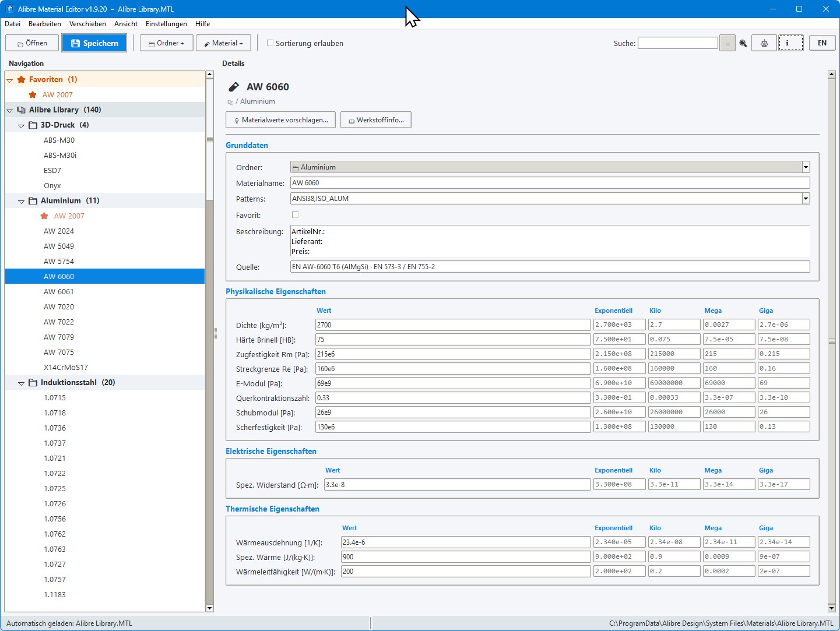Open the Datei menu
Viewport: 840px width, 631px height.
[12, 24]
